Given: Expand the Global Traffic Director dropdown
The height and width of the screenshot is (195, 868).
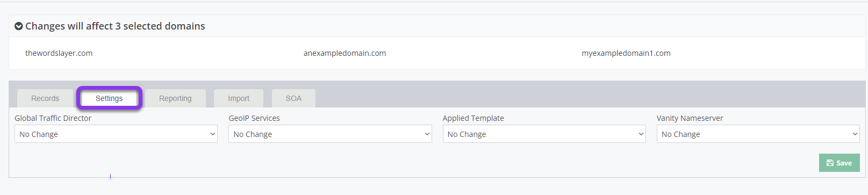Looking at the screenshot, I should pos(116,134).
